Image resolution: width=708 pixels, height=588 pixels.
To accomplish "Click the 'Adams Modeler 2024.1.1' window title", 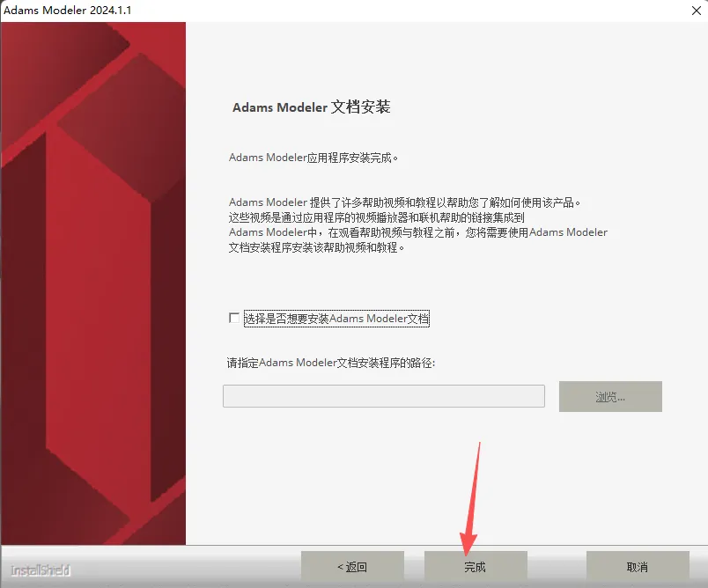I will coord(67,10).
